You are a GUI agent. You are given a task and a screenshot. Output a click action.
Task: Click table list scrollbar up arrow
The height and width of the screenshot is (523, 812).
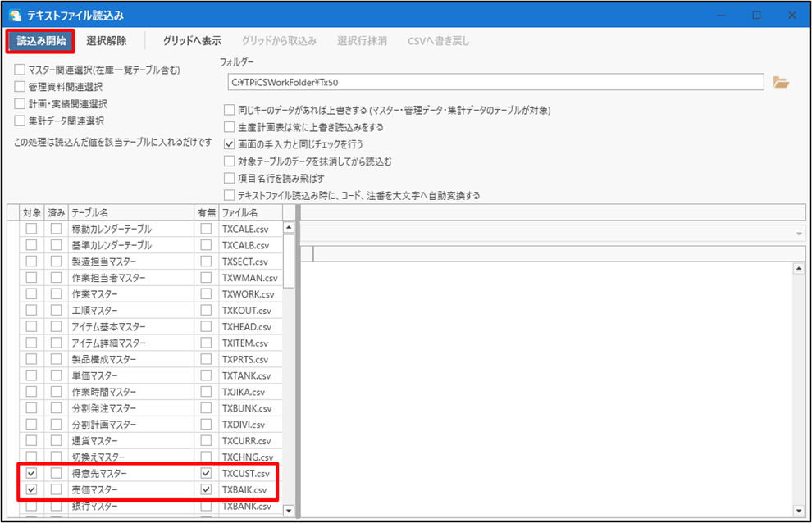pyautogui.click(x=289, y=227)
